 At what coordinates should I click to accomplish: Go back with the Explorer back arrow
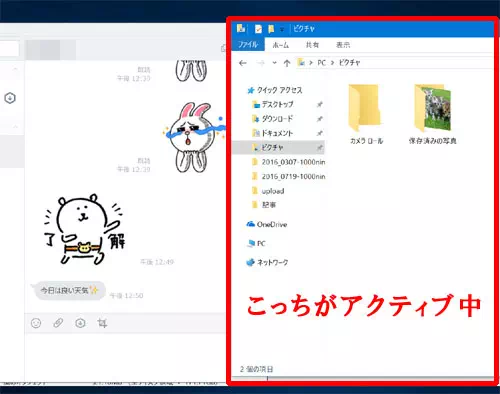click(x=243, y=63)
